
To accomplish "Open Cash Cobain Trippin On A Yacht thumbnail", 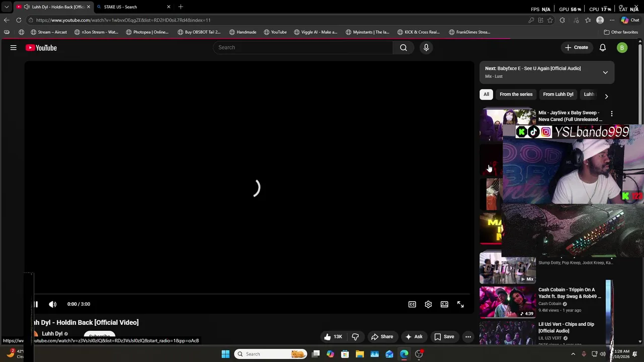I will click(x=508, y=302).
